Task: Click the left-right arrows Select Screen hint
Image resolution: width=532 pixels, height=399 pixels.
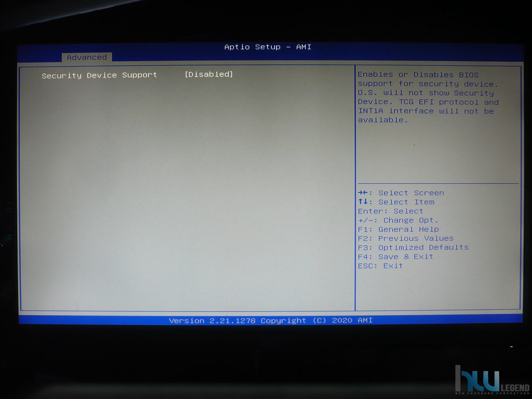Action: coord(401,193)
